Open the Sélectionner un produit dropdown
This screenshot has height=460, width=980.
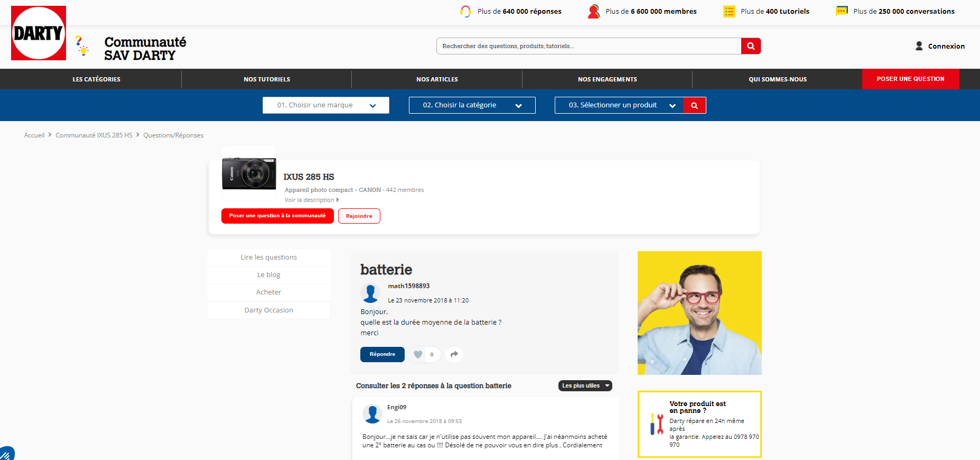(619, 105)
